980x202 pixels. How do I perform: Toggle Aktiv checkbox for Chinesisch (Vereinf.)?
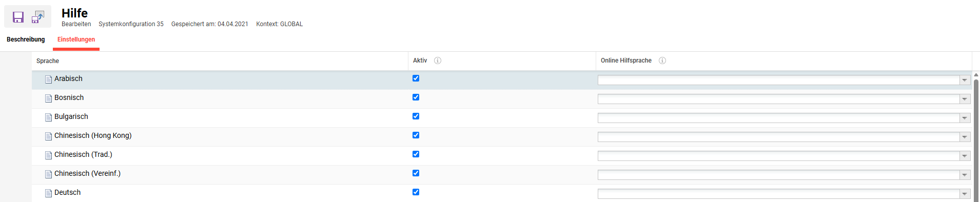point(416,173)
